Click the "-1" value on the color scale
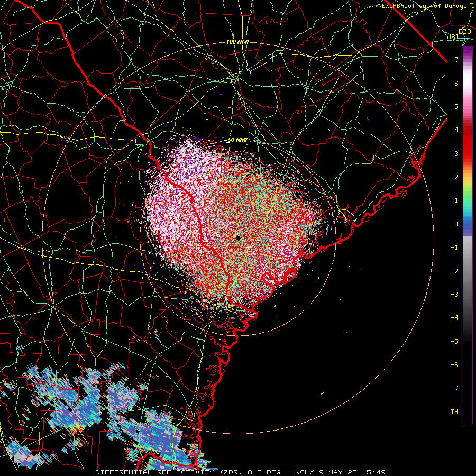This screenshot has height=476, width=476. [454, 248]
